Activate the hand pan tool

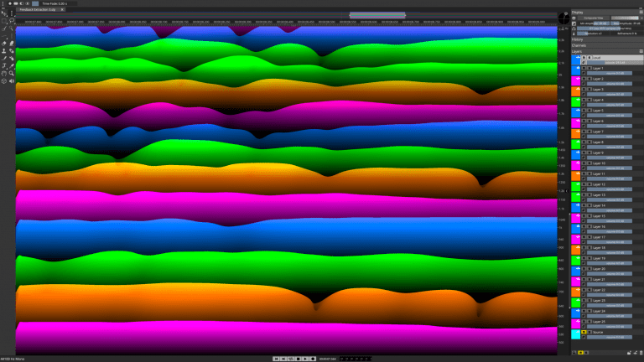[x=4, y=73]
